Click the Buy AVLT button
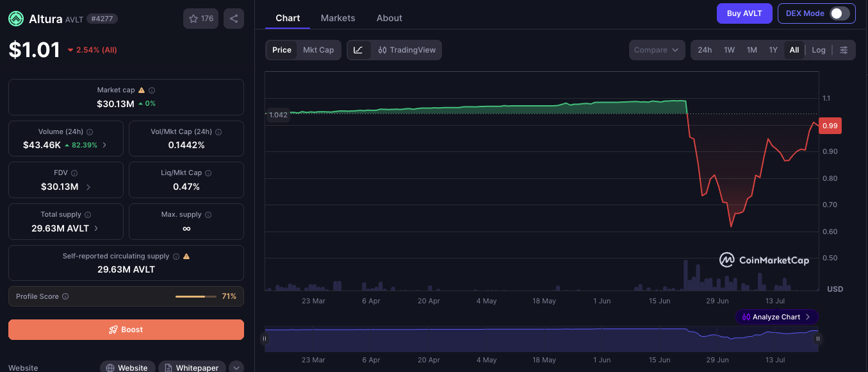 pyautogui.click(x=744, y=13)
